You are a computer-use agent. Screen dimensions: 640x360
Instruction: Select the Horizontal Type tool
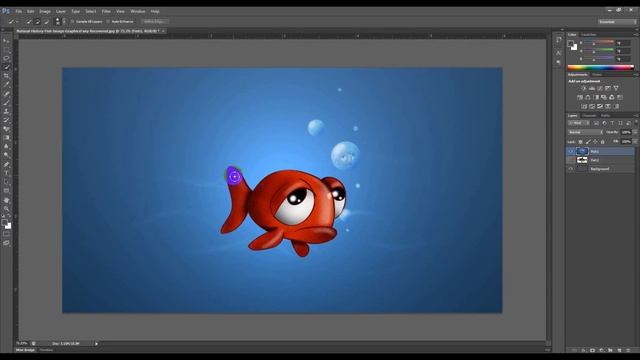point(6,173)
